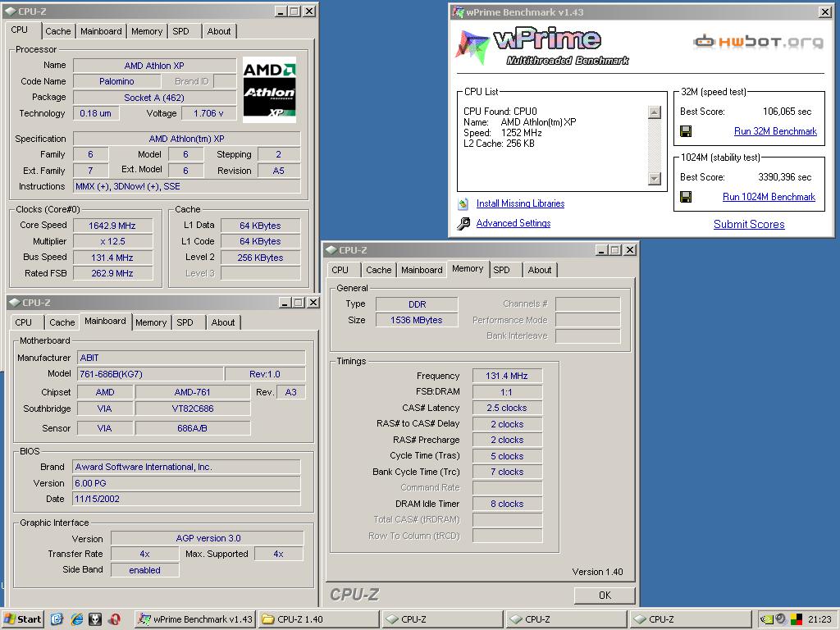
Task: Open About tab in Timings CPU-Z window
Action: click(540, 270)
